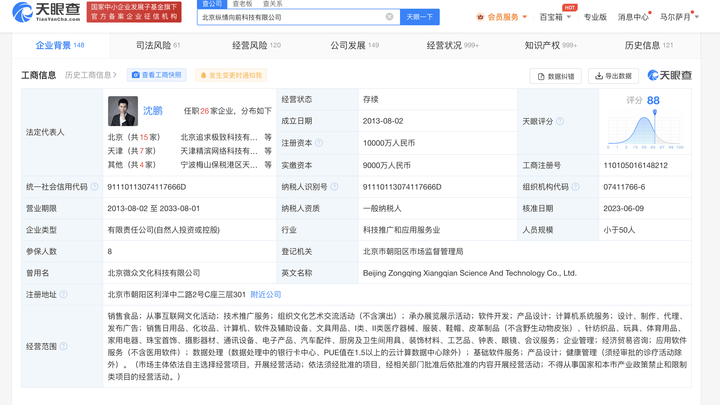Viewport: 720px width, 405px height.
Task: Click the 发生变更时通知我 button
Action: (231, 75)
